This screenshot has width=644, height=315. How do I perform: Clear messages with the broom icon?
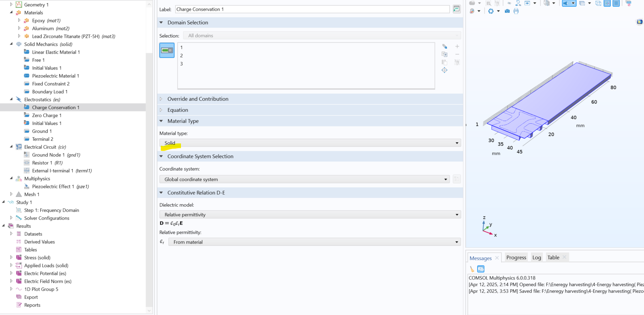(x=472, y=269)
